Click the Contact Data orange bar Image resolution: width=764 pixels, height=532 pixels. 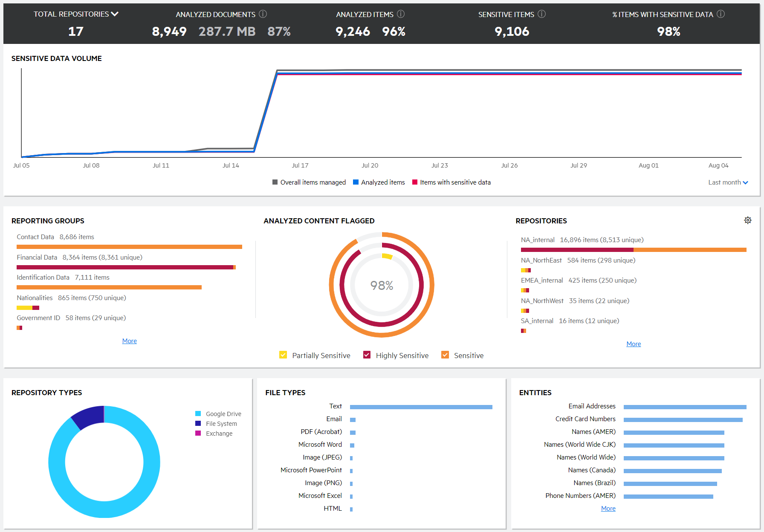click(x=129, y=247)
